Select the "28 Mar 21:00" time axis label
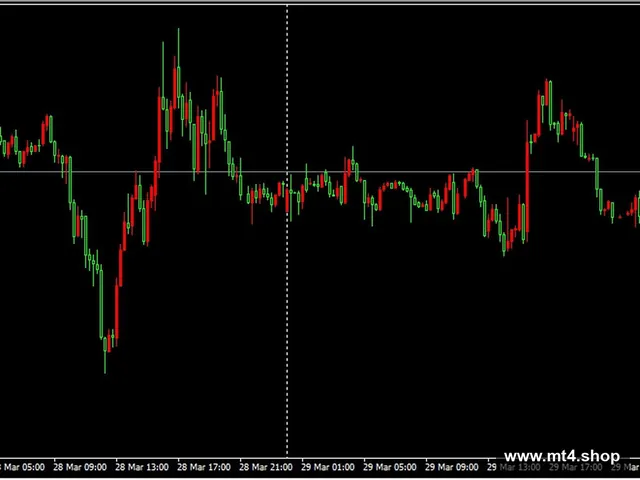 pos(266,467)
